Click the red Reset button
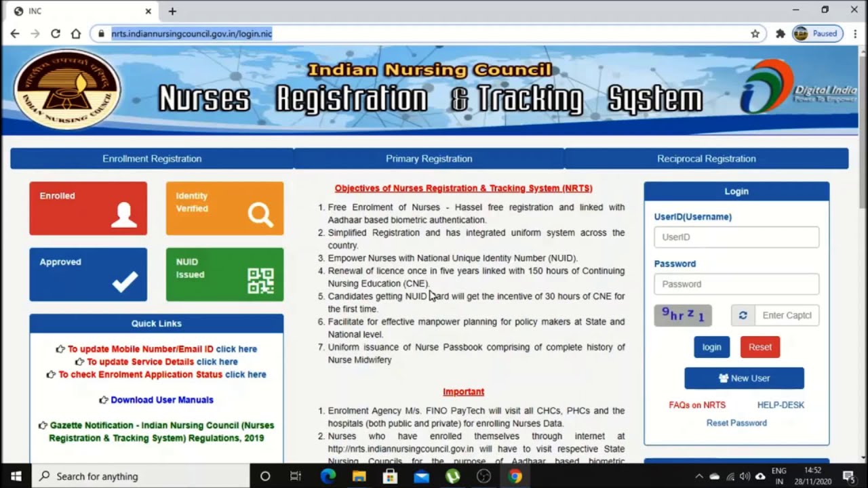Screen dimensions: 868x488 (759, 347)
